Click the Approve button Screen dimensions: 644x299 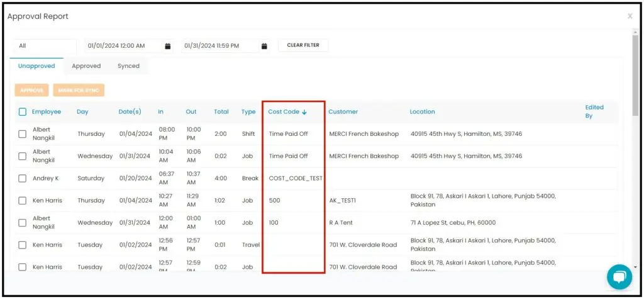click(x=31, y=91)
